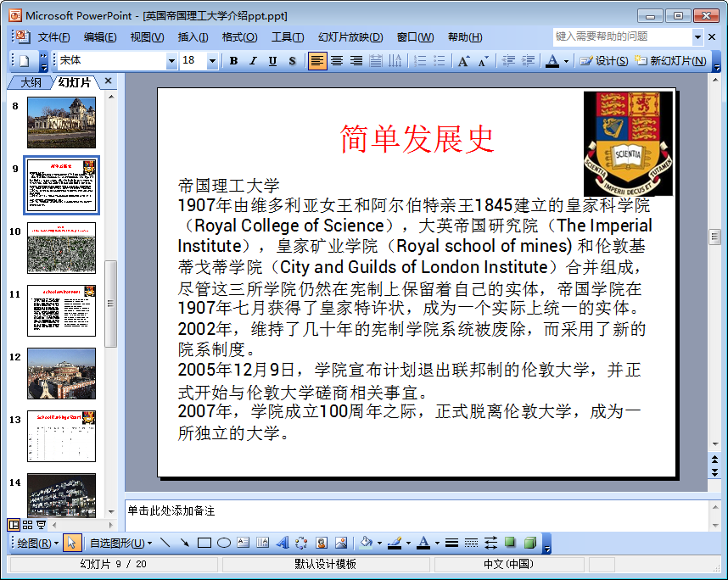Click the change text direction icon
Viewport: 728px width, 580px height.
tap(395, 61)
